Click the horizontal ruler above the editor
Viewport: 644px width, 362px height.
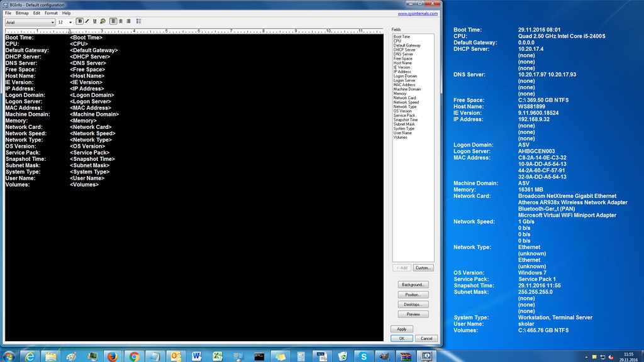click(194, 31)
